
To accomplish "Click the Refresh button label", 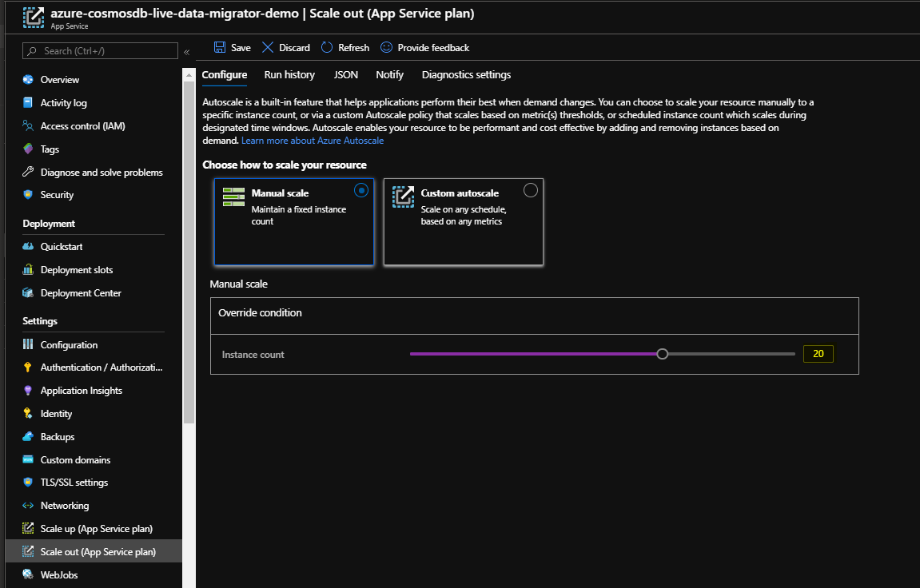I will (354, 48).
